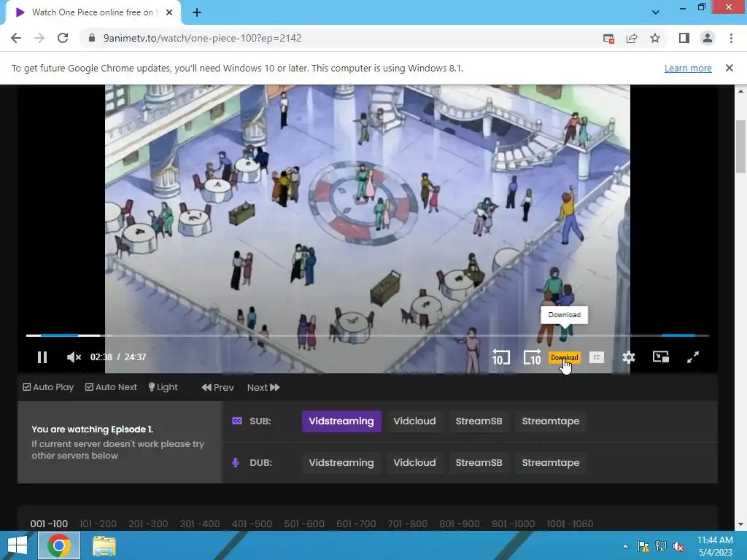Open Chrome three-dot menu
Screen dimensions: 747x560
(x=731, y=38)
